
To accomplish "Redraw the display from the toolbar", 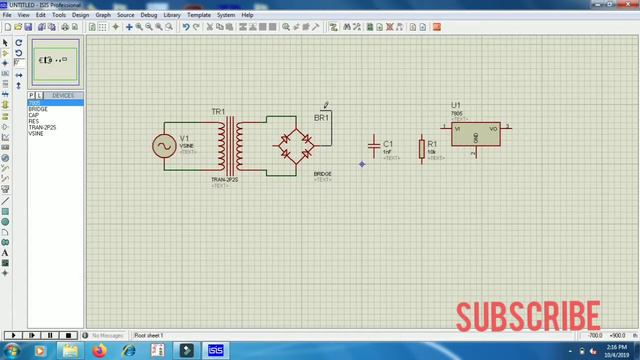I will click(92, 27).
